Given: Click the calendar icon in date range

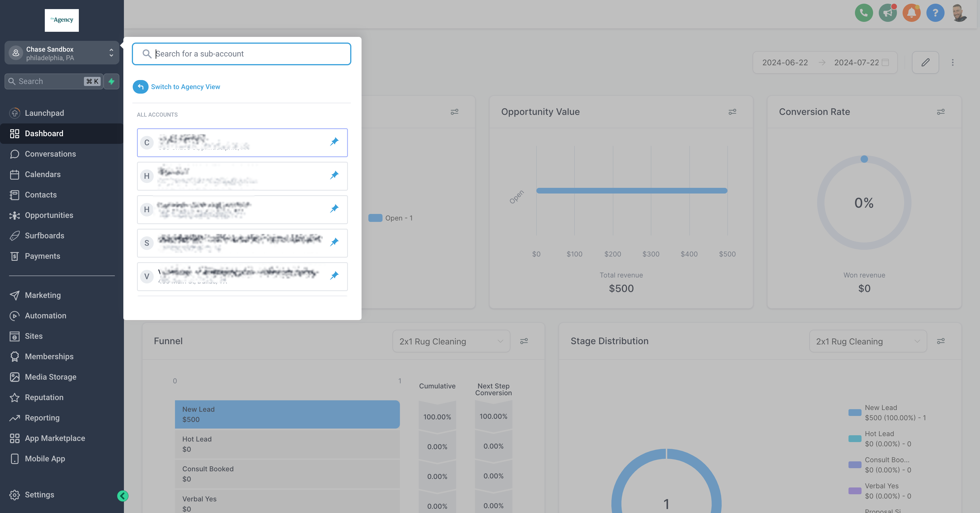Looking at the screenshot, I should [885, 62].
